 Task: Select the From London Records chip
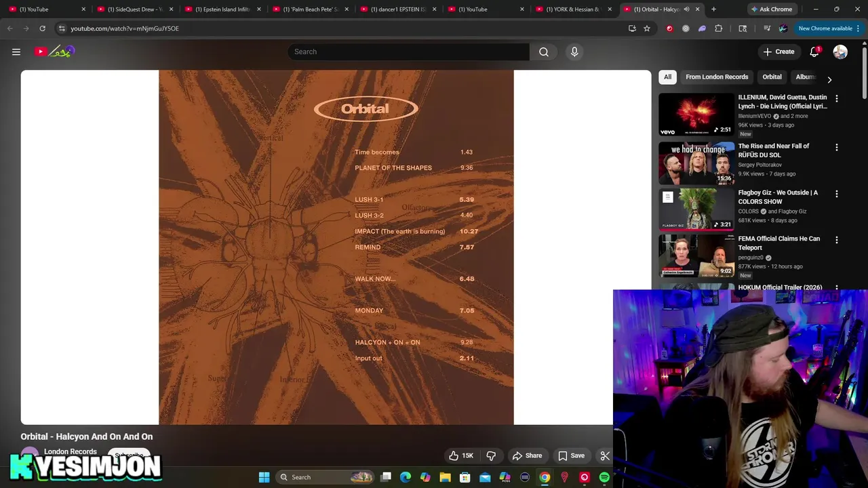coord(717,77)
